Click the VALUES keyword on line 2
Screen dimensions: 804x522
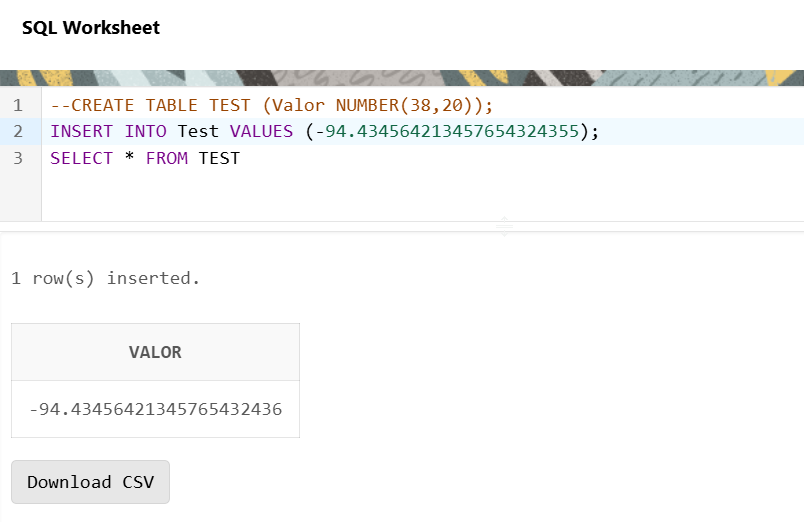261,131
